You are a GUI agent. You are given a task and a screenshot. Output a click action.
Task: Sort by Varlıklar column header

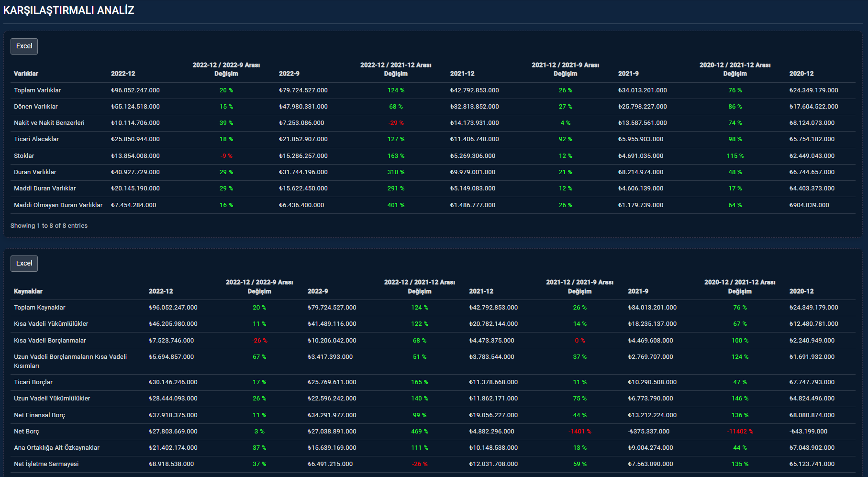[x=26, y=74]
